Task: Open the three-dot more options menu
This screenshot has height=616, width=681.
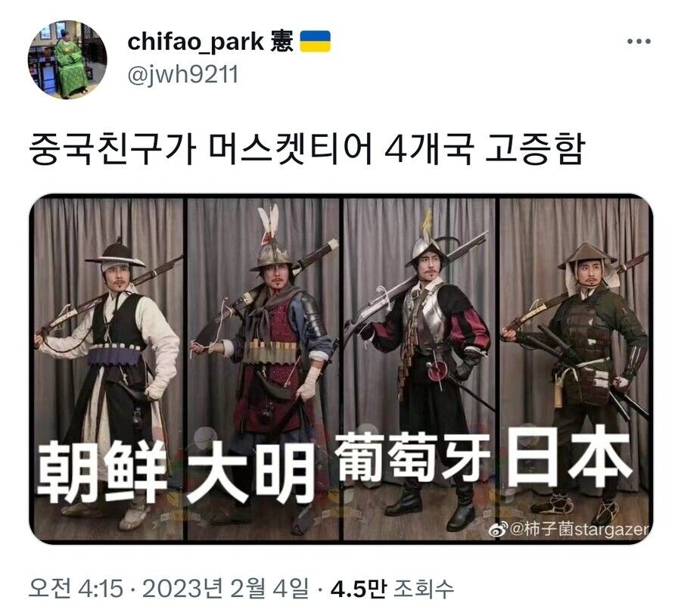Action: [x=639, y=42]
